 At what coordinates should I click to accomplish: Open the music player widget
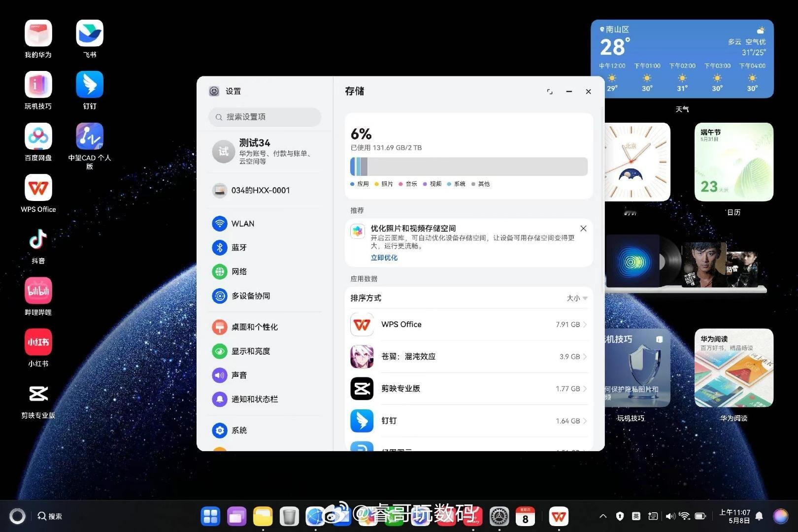(x=686, y=264)
